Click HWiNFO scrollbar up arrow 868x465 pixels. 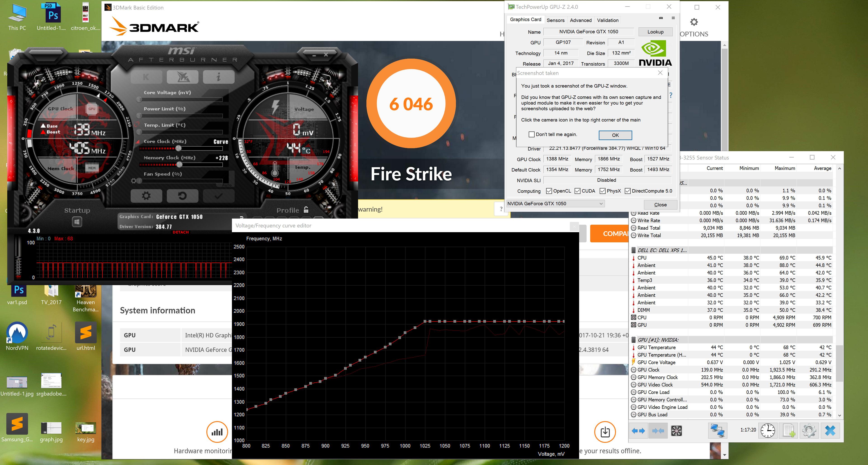click(839, 169)
